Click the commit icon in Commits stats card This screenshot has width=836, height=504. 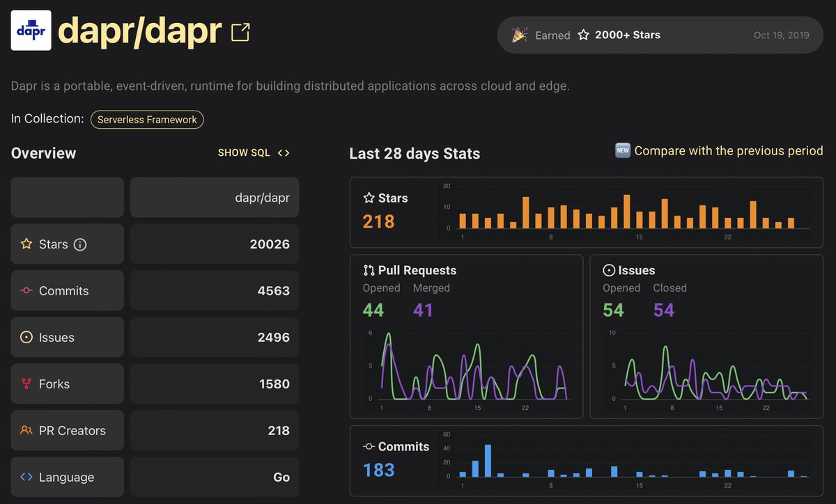[369, 447]
